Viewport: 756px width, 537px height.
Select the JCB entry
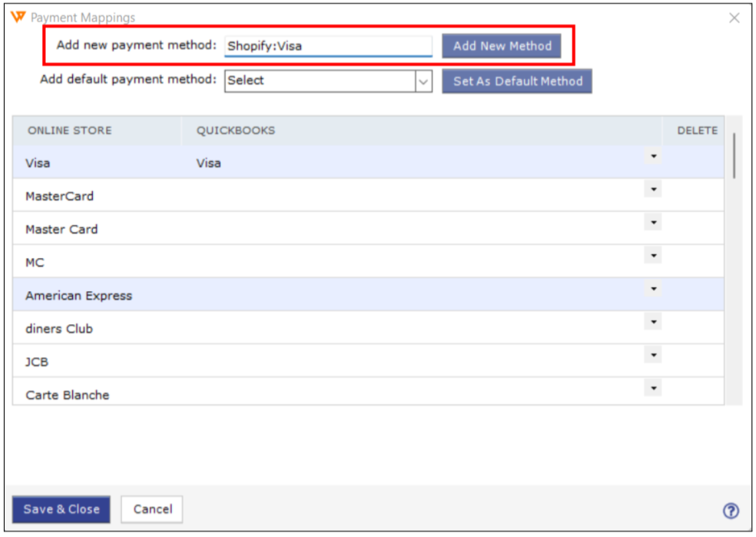click(x=36, y=362)
